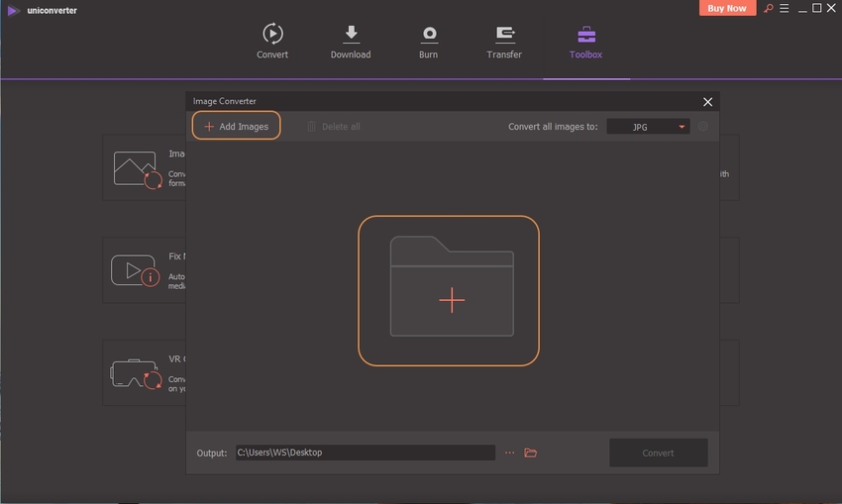Click the three-dot browse output button
The width and height of the screenshot is (842, 504).
(509, 453)
